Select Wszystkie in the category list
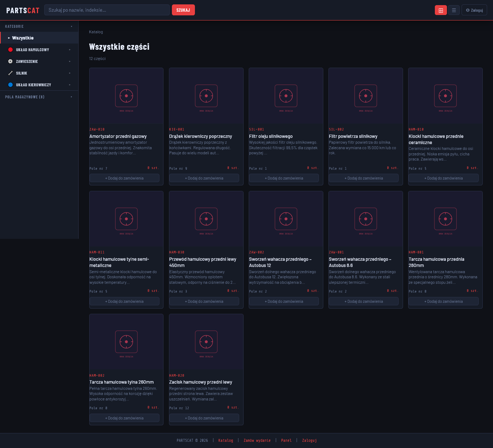The width and height of the screenshot is (493, 448). [x=23, y=38]
